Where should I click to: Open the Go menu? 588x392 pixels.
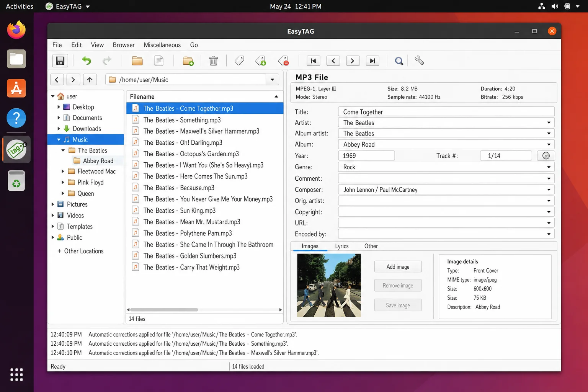coord(194,45)
